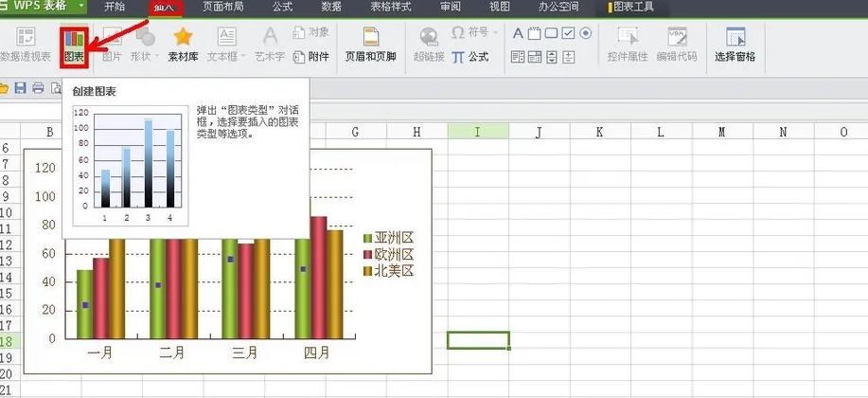The width and height of the screenshot is (868, 398).
Task: Insert a spin button control icon
Action: (569, 57)
